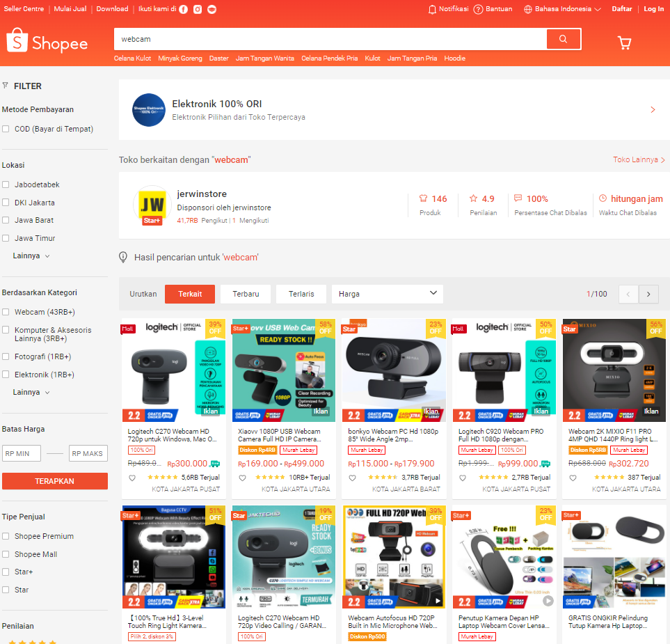Screen dimensions: 670x644
Task: Click the Minyak Goreng suggested search
Action: tap(180, 58)
